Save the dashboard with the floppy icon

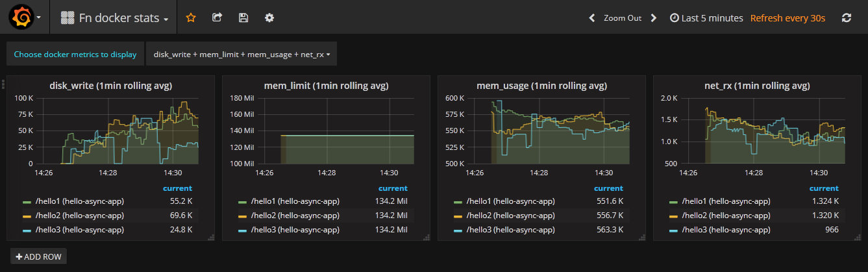pos(243,18)
